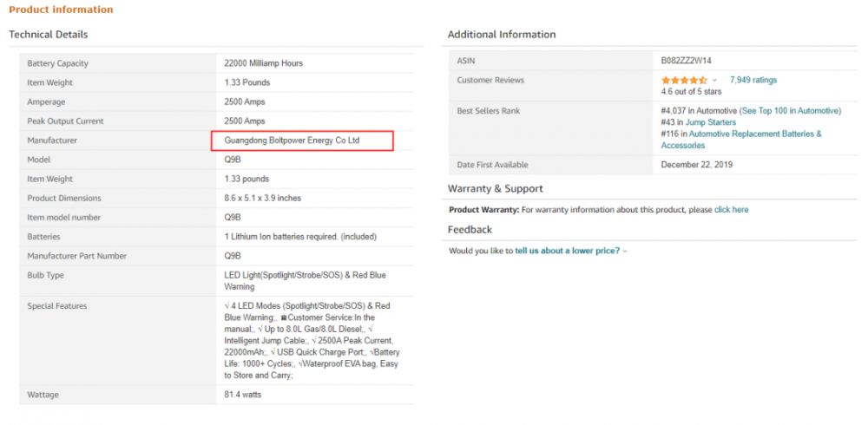Click the Additional Information section heading
Image resolution: width=868 pixels, height=425 pixels.
[501, 35]
